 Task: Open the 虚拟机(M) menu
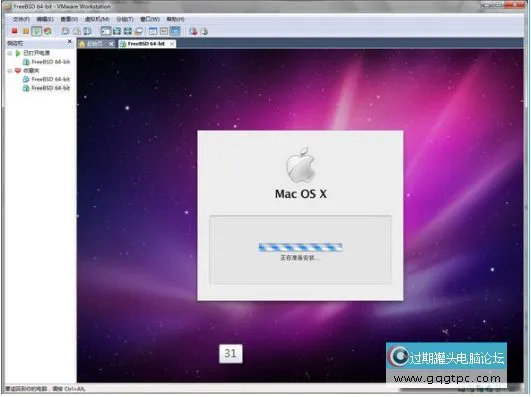[x=97, y=19]
